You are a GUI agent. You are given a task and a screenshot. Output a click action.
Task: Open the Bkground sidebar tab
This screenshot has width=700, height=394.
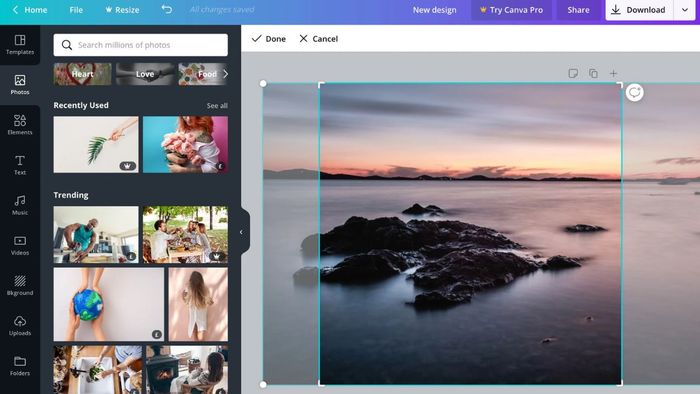coord(20,286)
